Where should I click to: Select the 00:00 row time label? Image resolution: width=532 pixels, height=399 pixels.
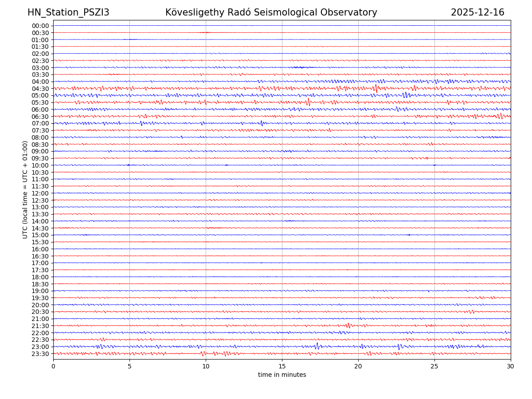pos(40,26)
